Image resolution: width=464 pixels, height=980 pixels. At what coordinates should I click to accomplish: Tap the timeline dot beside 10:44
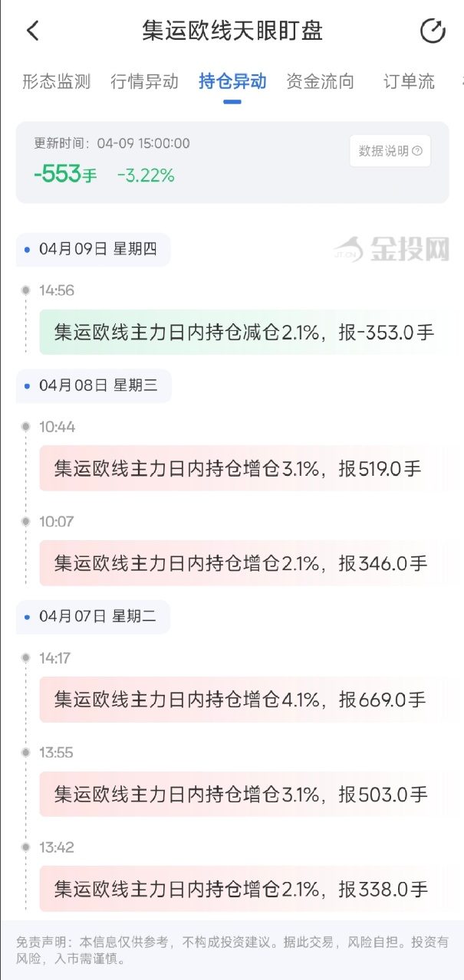coord(26,427)
